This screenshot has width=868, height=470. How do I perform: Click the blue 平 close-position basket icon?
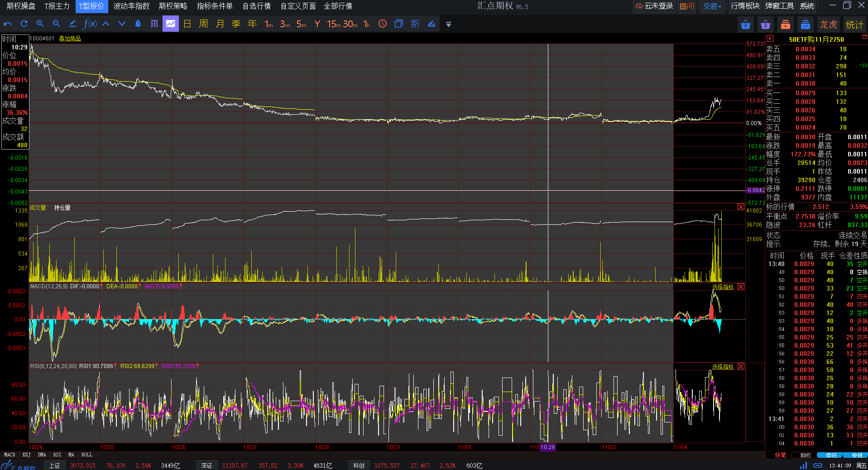pos(745,24)
